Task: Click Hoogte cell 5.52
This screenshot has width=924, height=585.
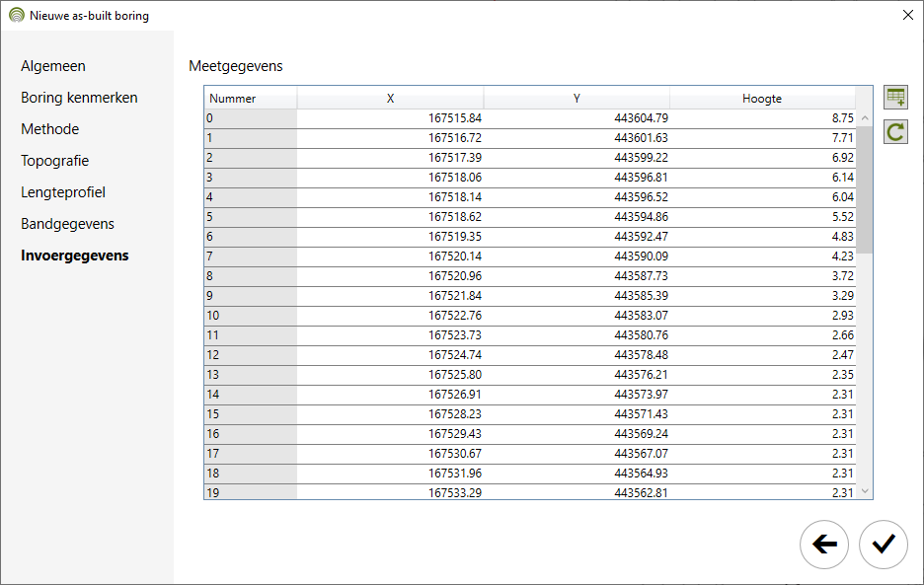Action: pyautogui.click(x=762, y=217)
